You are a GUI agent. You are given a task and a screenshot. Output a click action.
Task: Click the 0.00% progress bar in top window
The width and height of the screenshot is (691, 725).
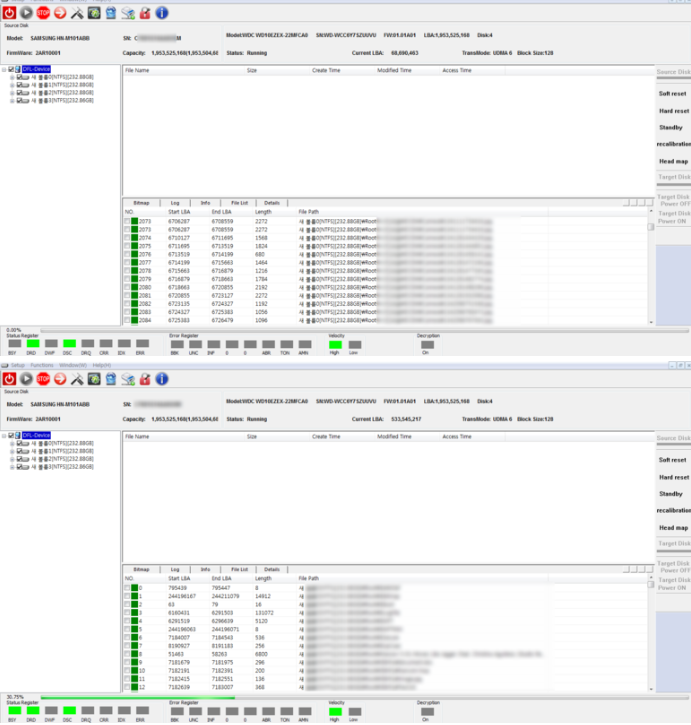pyautogui.click(x=364, y=331)
